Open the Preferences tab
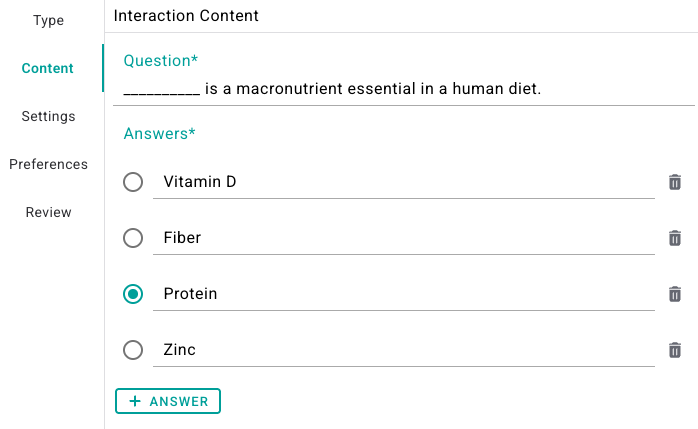This screenshot has width=698, height=429. coord(48,164)
